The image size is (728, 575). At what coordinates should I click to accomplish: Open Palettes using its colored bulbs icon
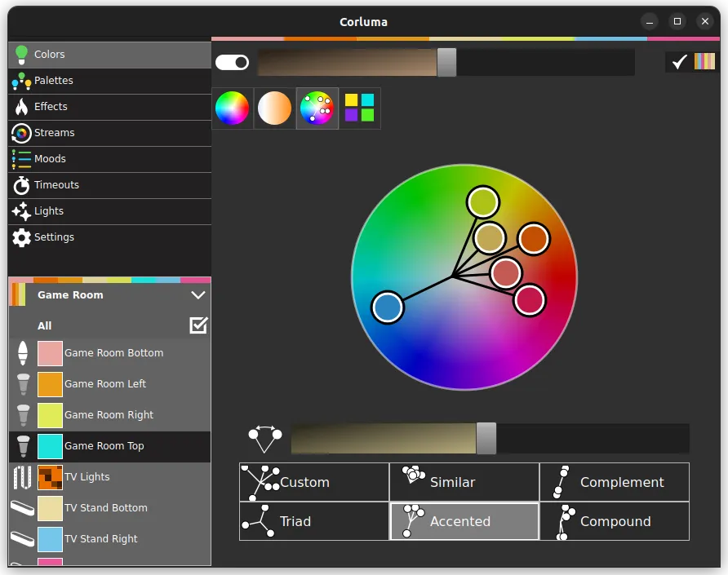point(21,82)
